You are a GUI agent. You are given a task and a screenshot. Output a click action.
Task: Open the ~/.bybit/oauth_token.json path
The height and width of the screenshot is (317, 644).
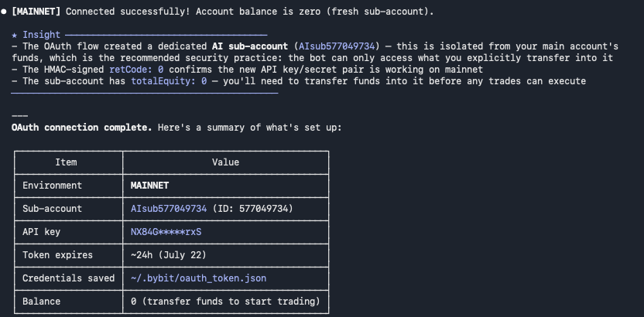(198, 278)
